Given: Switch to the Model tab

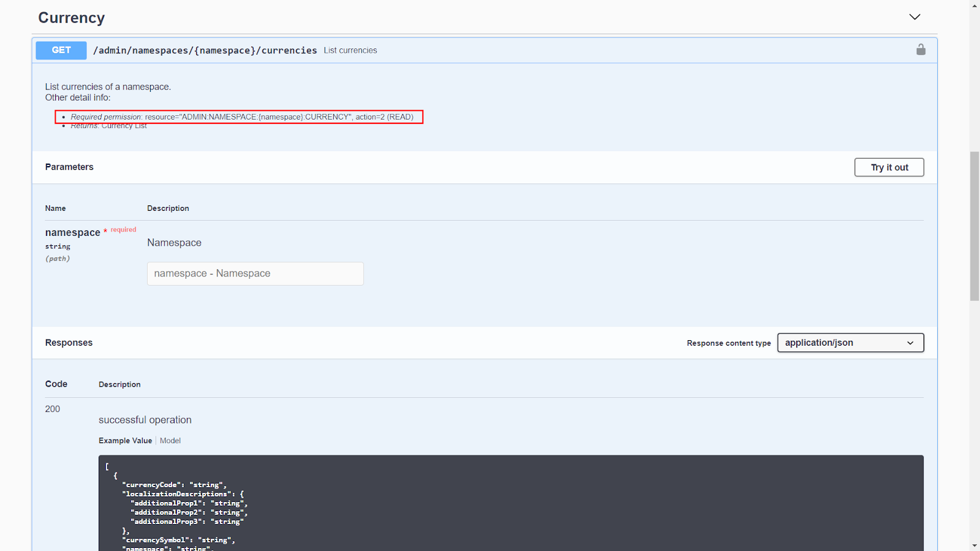Looking at the screenshot, I should point(170,441).
